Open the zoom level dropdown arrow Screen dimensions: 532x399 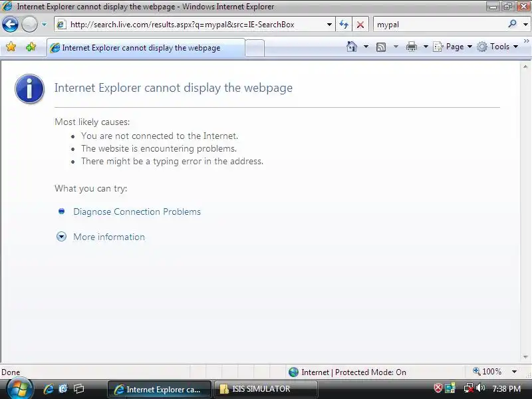click(514, 372)
